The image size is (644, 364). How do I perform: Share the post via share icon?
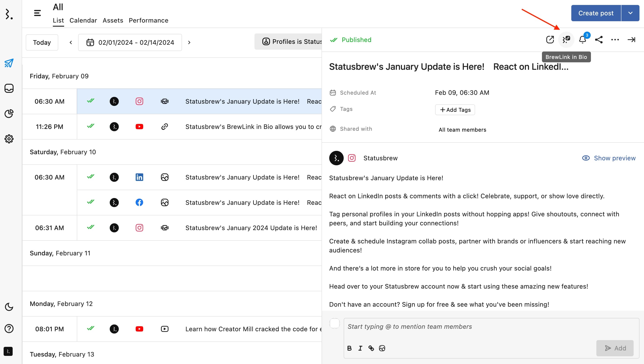coord(599,40)
